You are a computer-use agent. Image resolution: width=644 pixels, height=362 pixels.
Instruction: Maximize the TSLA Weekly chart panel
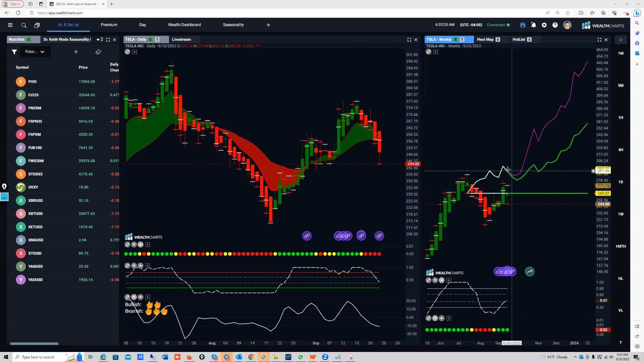[x=599, y=40]
